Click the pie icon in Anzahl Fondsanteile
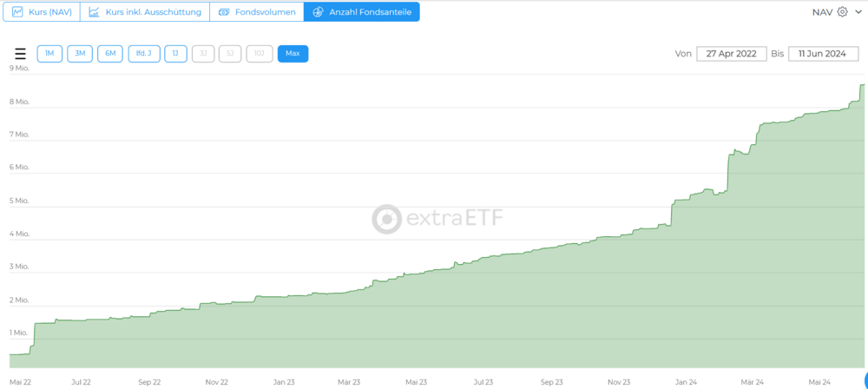The width and height of the screenshot is (868, 389). (318, 12)
